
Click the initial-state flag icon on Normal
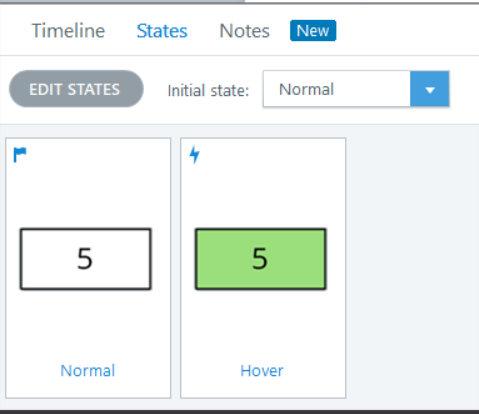(20, 155)
